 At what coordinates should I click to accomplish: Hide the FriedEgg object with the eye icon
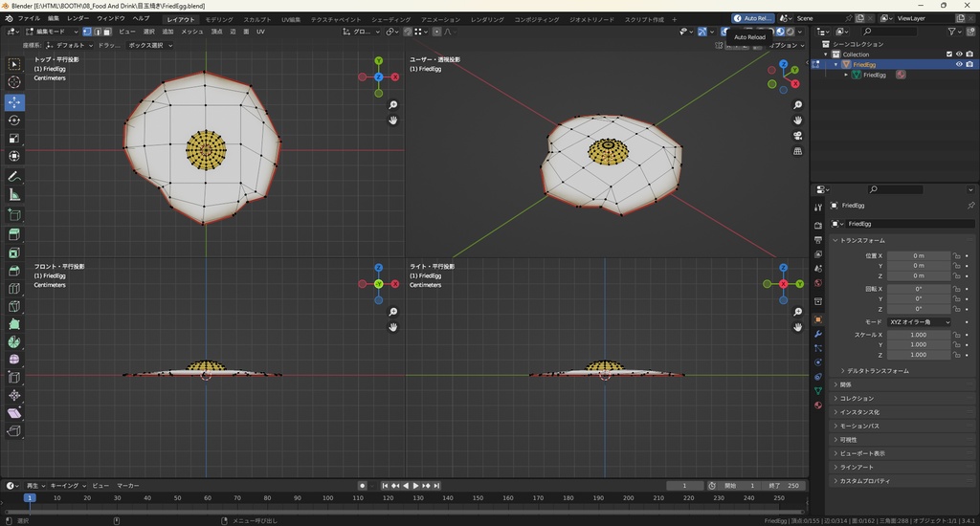pyautogui.click(x=959, y=64)
